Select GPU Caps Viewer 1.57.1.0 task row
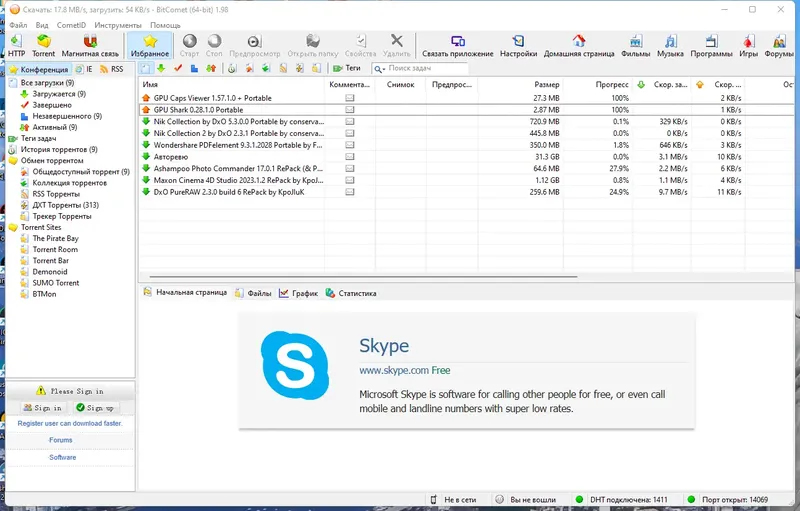 point(466,98)
